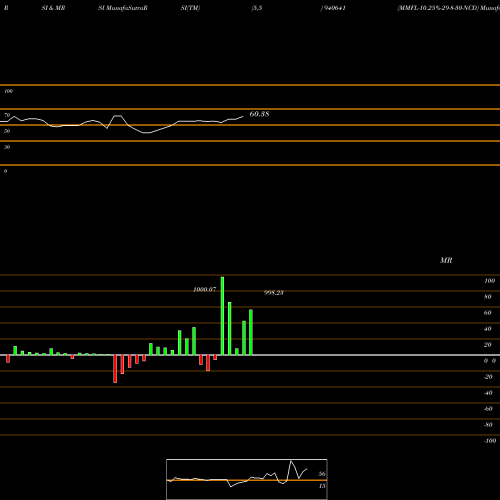
Task: Click the MR axis label -100
Action: pyautogui.click(x=490, y=441)
